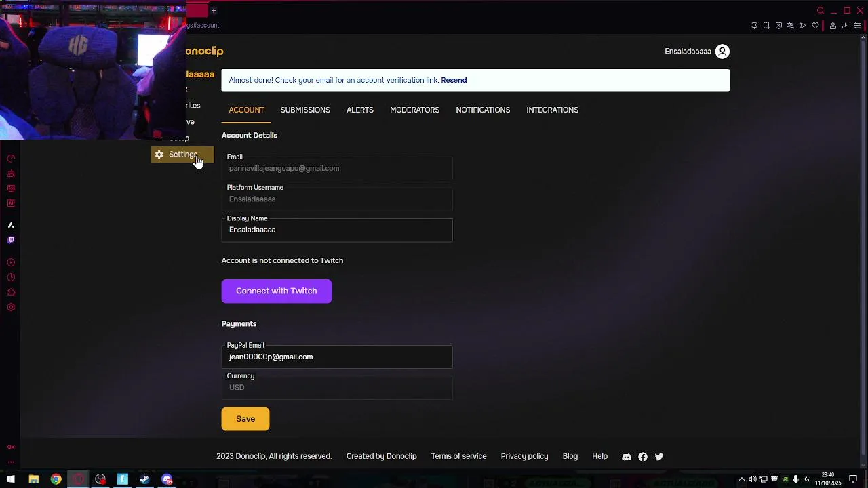Click Resend verification email link

454,80
